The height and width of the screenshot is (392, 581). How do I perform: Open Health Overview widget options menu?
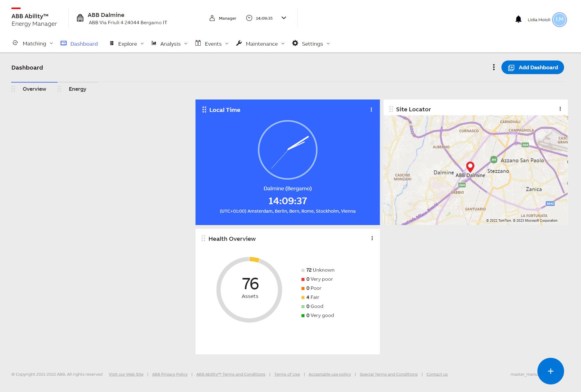[372, 238]
